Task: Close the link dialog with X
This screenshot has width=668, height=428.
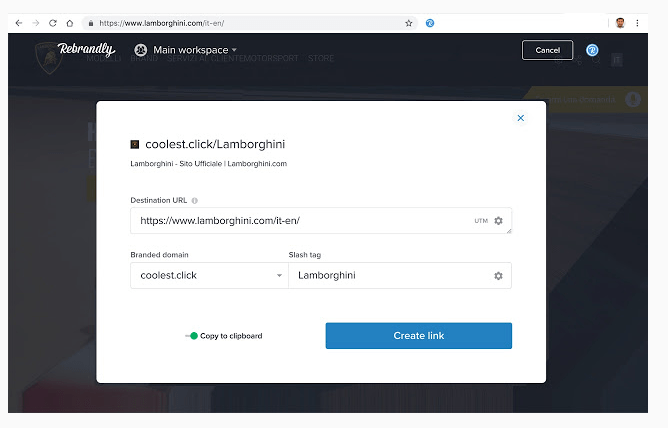Action: click(x=521, y=118)
